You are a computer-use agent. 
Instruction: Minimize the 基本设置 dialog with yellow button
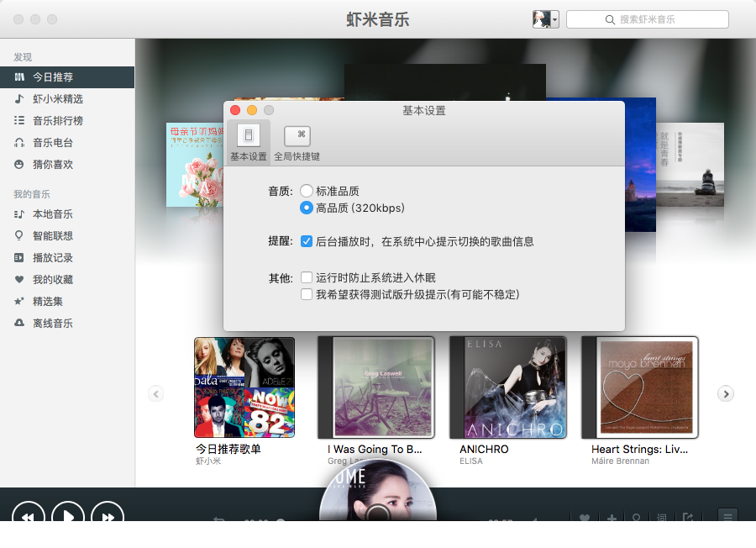tap(252, 110)
